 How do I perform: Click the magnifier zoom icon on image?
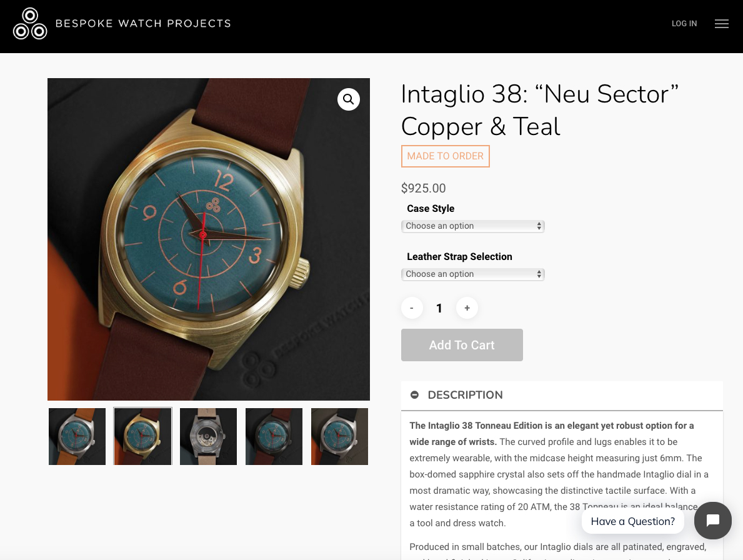tap(349, 99)
